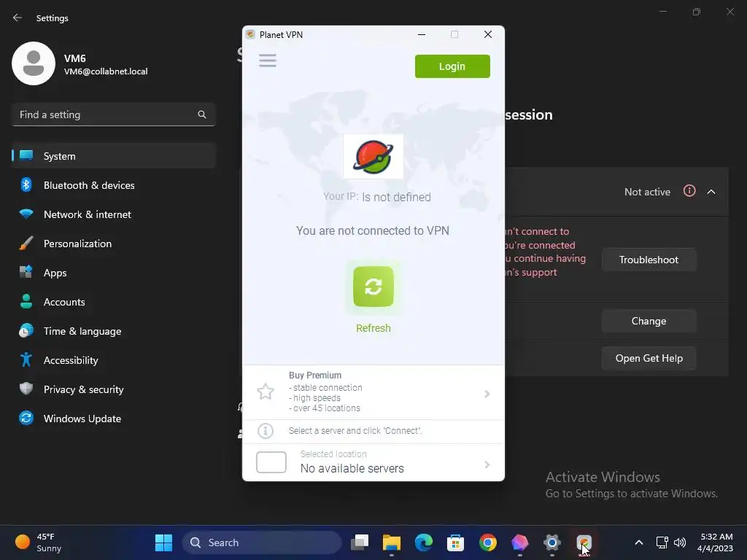Image resolution: width=747 pixels, height=560 pixels.
Task: Click the VM6 user avatar
Action: (x=34, y=63)
